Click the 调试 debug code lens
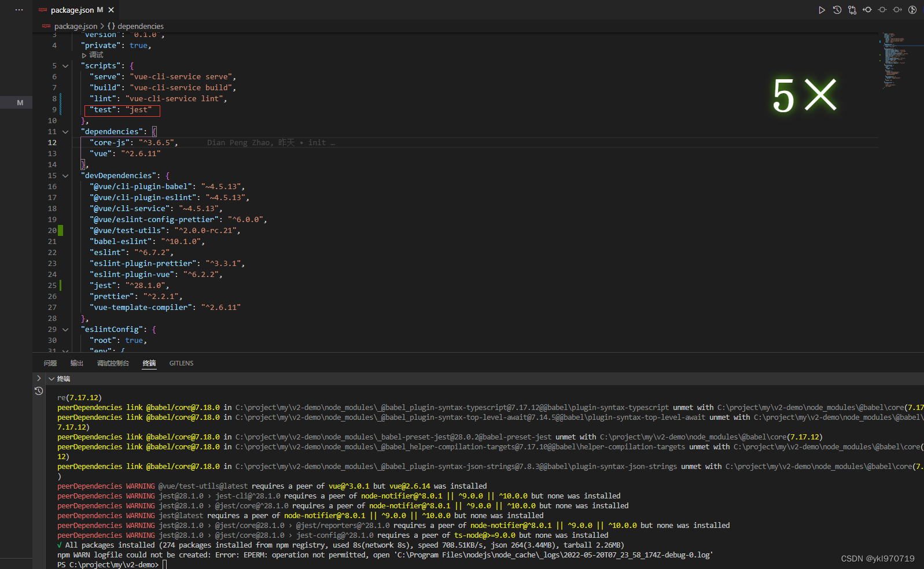924x569 pixels. click(93, 55)
